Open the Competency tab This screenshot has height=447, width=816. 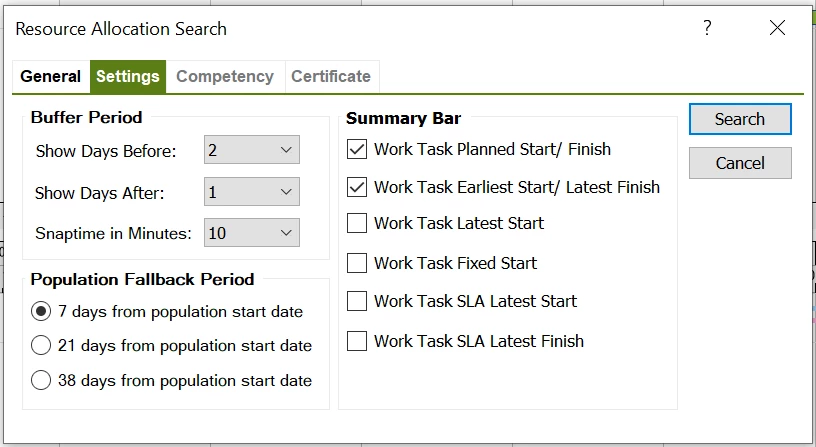coord(224,76)
